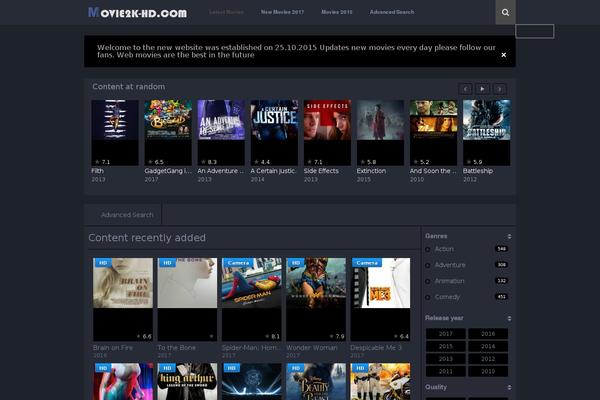The width and height of the screenshot is (600, 400).
Task: Open An Adventure in Space poster
Action: tap(221, 132)
